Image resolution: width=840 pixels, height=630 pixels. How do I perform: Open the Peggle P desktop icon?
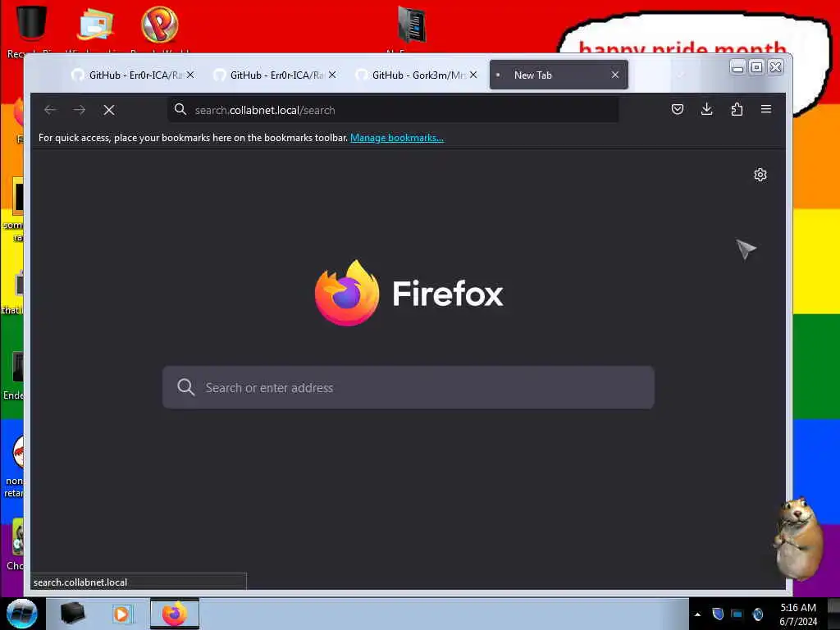point(159,25)
